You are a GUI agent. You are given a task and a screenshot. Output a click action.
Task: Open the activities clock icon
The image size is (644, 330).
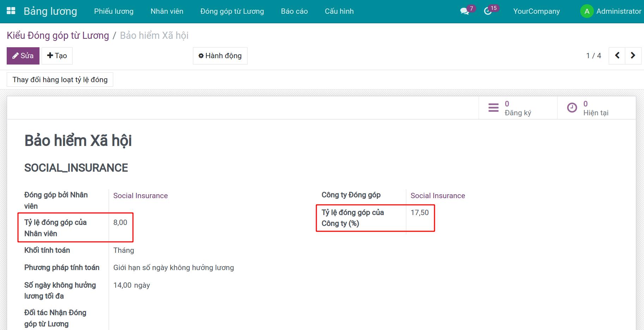click(488, 11)
